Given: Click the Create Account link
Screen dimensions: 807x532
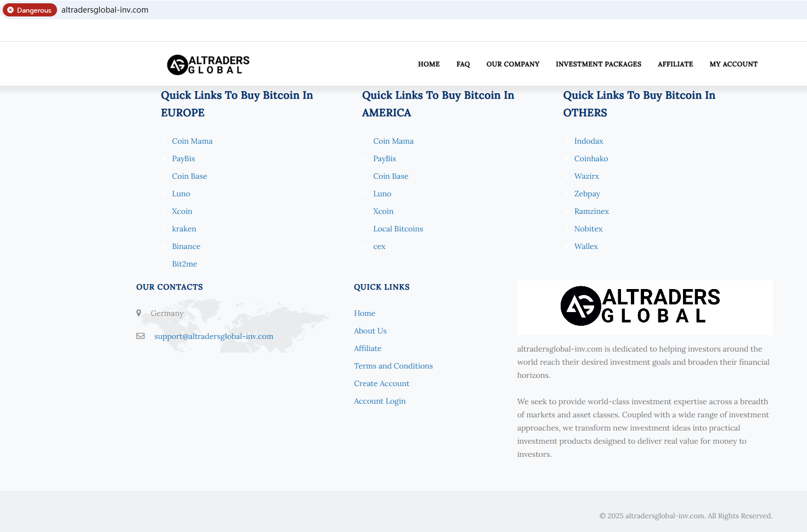Looking at the screenshot, I should (x=382, y=383).
